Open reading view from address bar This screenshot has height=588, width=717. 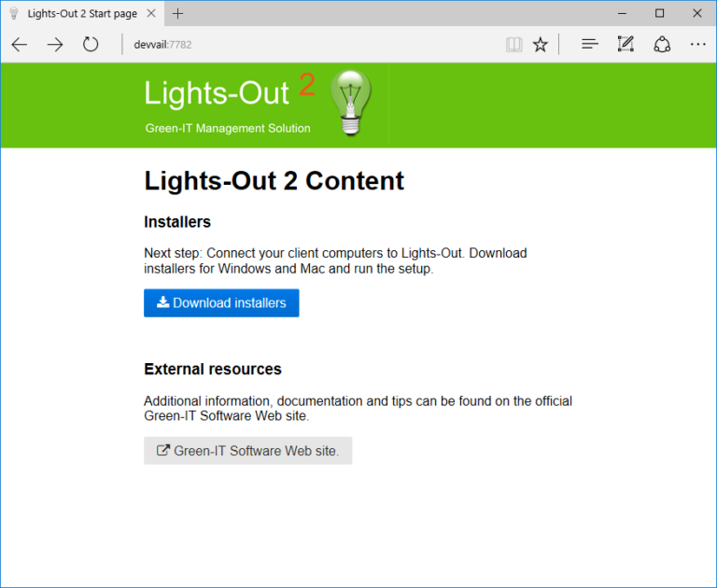pyautogui.click(x=512, y=44)
